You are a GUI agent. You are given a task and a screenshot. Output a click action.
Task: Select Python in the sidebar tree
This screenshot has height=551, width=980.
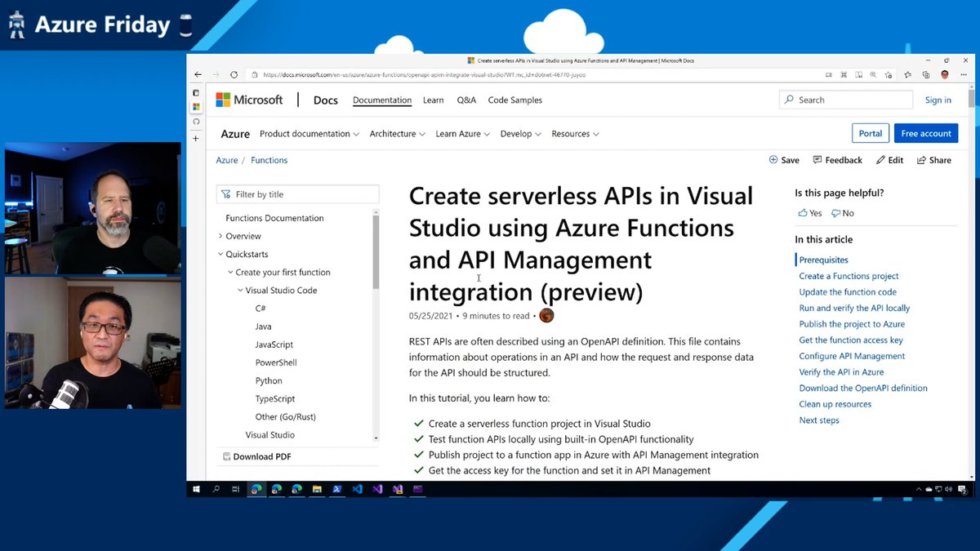(x=269, y=380)
